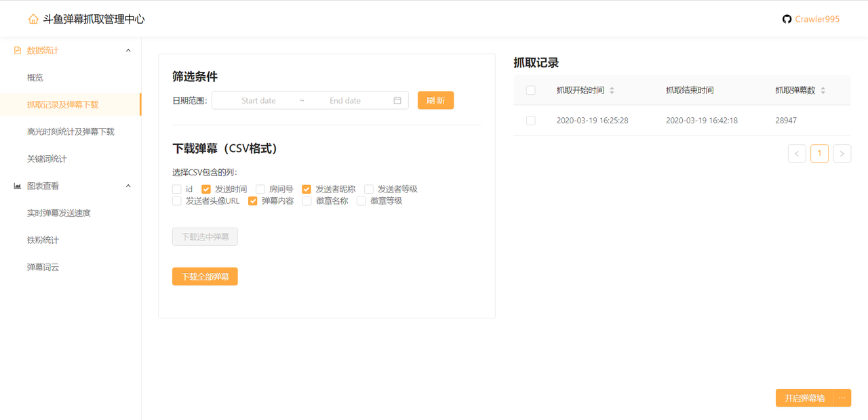This screenshot has height=420, width=868.
Task: Click the 刷新 button
Action: pos(435,100)
